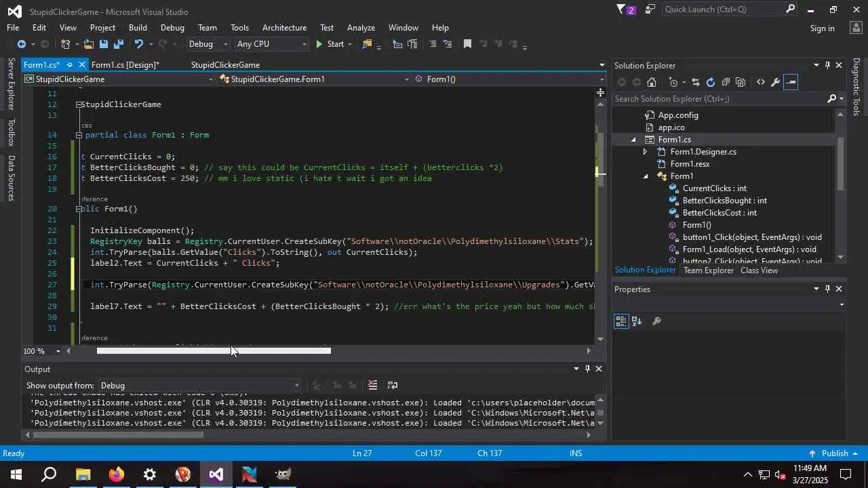Click the Search Solution Explorer input field

pyautogui.click(x=720, y=99)
